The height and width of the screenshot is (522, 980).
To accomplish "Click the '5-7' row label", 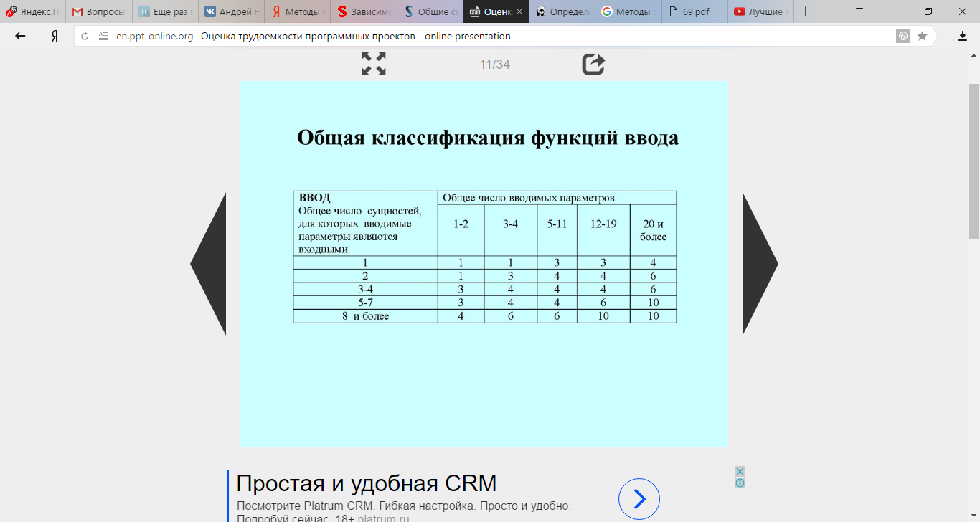I will 366,303.
